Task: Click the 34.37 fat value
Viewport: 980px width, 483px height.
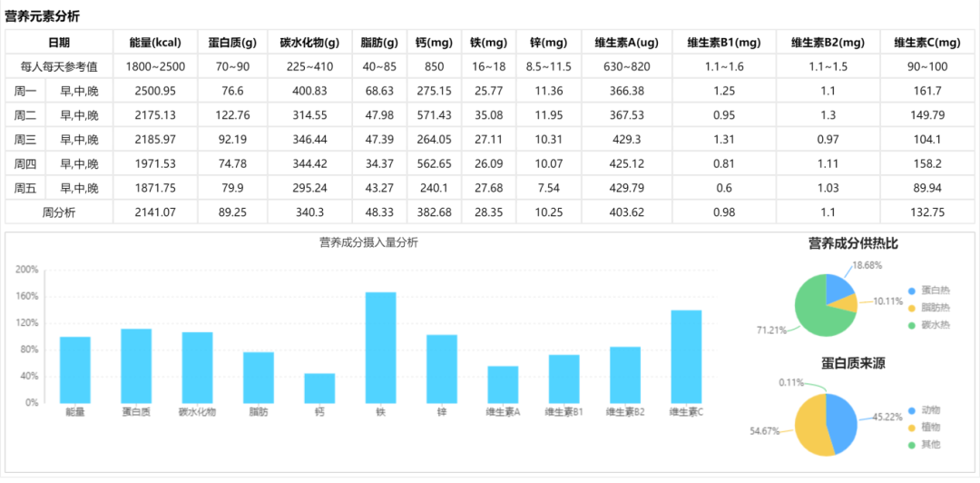Action: pyautogui.click(x=379, y=164)
